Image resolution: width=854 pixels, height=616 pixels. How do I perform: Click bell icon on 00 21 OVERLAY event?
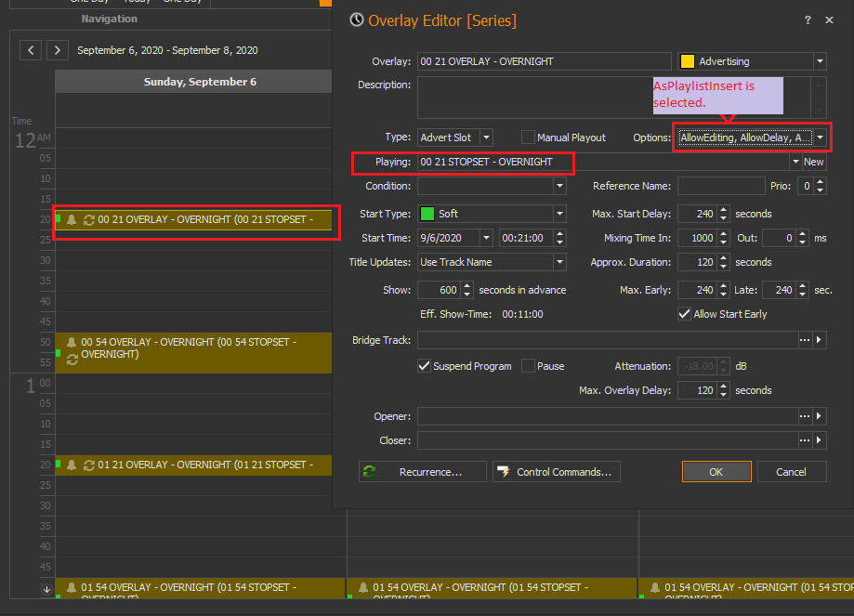pos(72,219)
